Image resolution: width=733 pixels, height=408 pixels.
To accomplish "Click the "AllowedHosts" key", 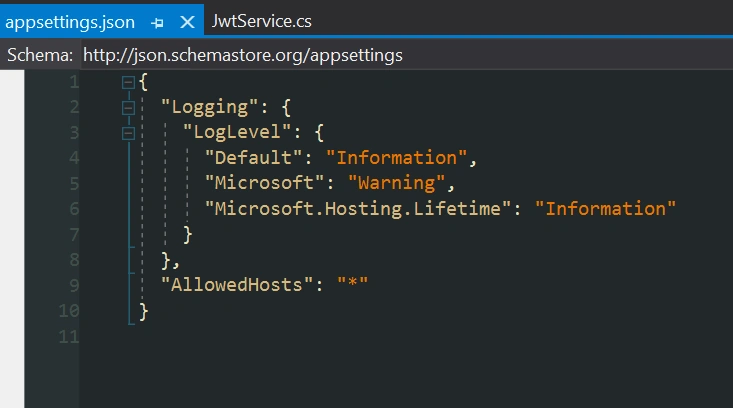I will 237,284.
